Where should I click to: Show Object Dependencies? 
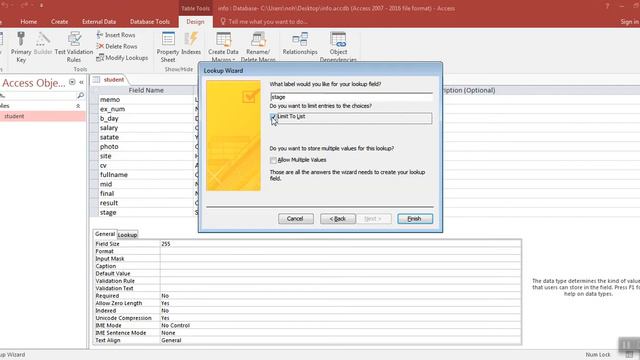point(338,47)
